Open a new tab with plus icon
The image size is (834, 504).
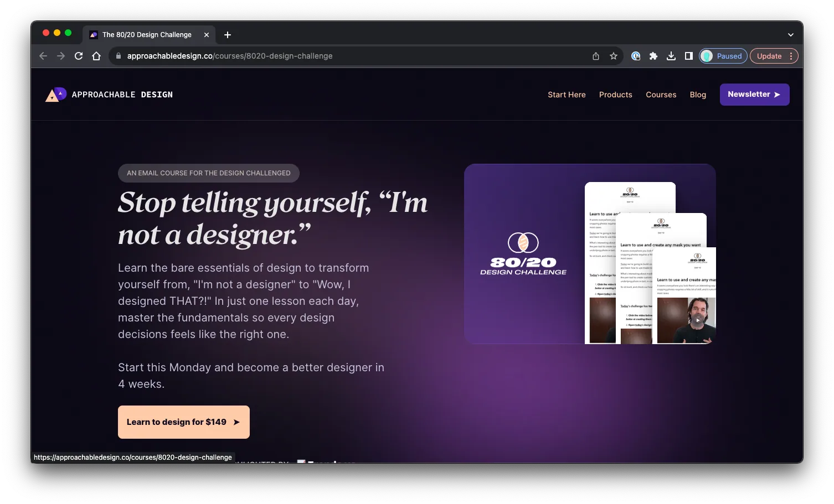(x=228, y=35)
